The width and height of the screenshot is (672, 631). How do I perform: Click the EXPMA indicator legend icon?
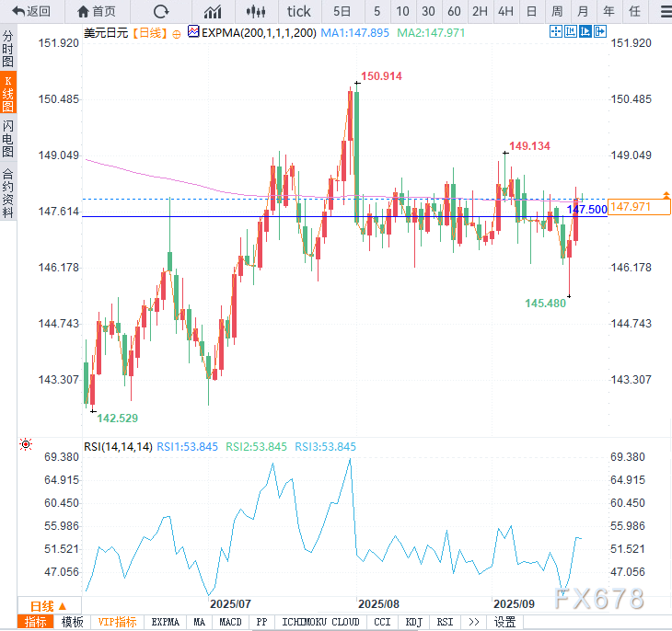[x=193, y=31]
